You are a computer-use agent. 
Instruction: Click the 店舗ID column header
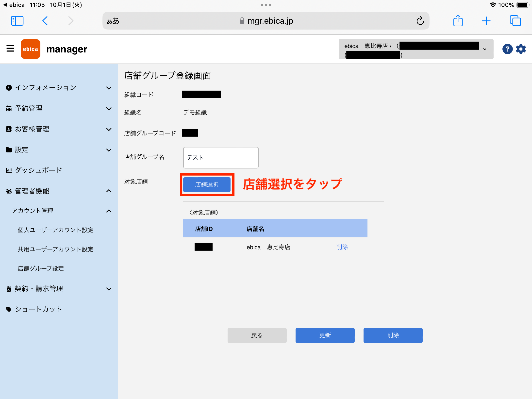(x=204, y=229)
